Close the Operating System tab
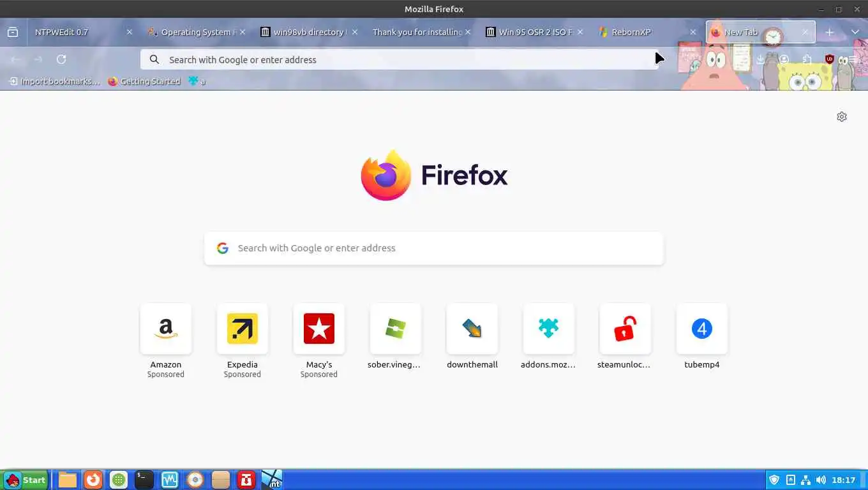The height and width of the screenshot is (490, 868). click(x=243, y=32)
